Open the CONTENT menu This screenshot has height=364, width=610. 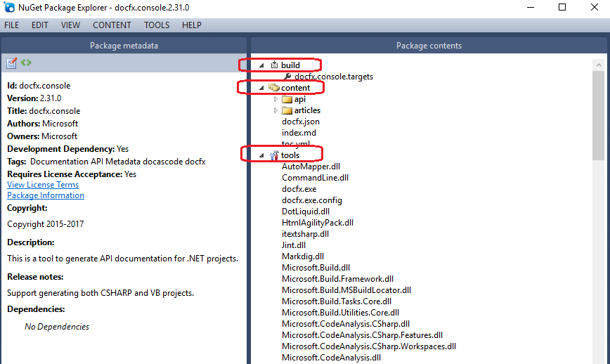point(112,25)
